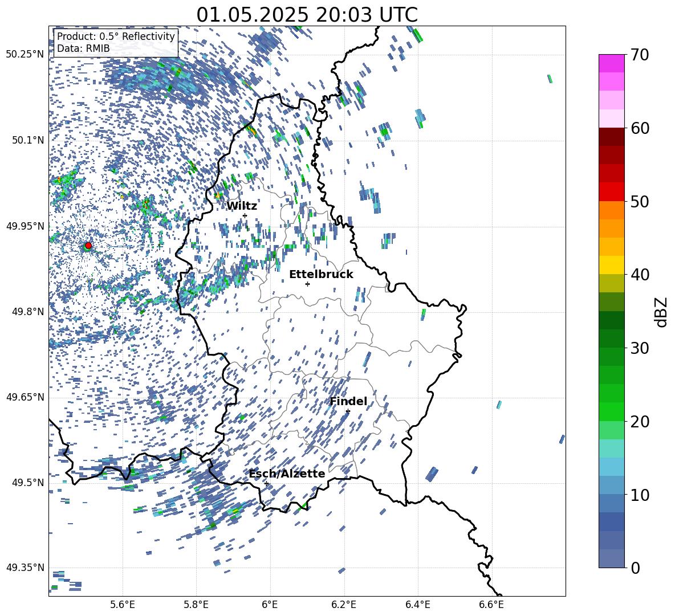Click the 49.65°N latitude label
Viewport: 675px width, 616px height.
point(25,397)
